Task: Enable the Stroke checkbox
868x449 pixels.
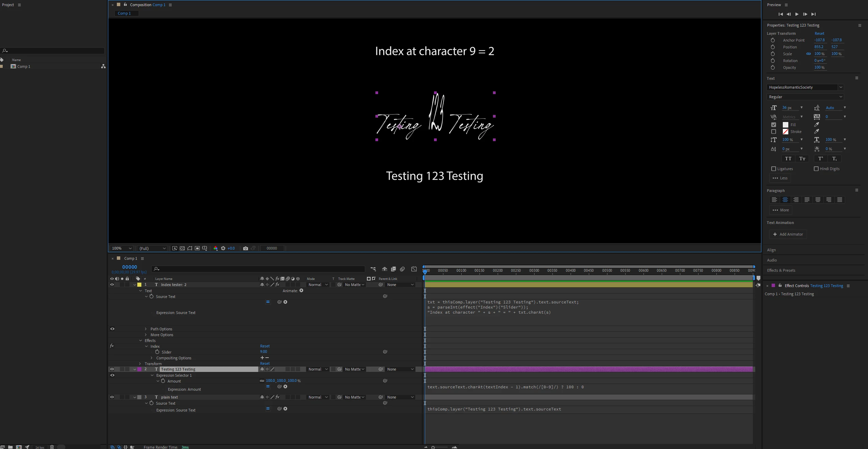Action: pyautogui.click(x=774, y=132)
